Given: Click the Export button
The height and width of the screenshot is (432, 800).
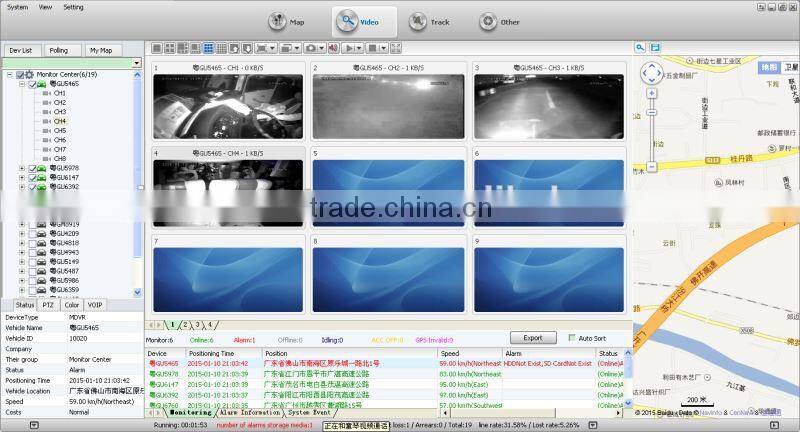Looking at the screenshot, I should 533,338.
